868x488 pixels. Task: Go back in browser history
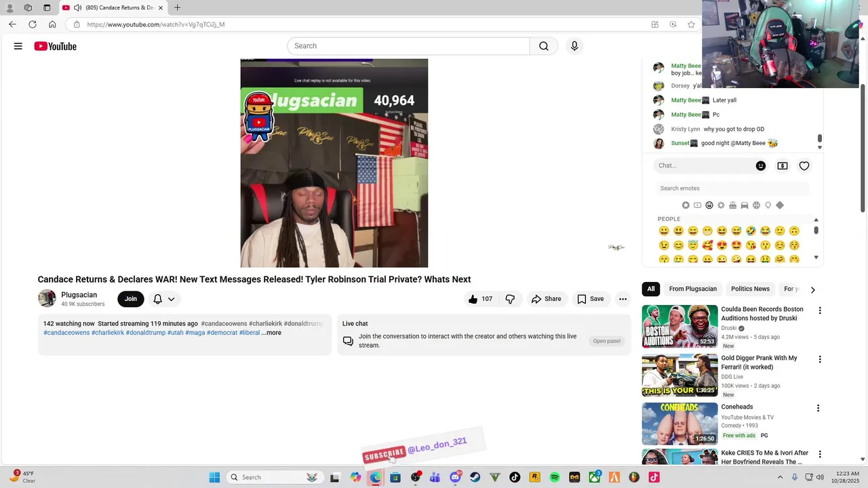(x=12, y=24)
